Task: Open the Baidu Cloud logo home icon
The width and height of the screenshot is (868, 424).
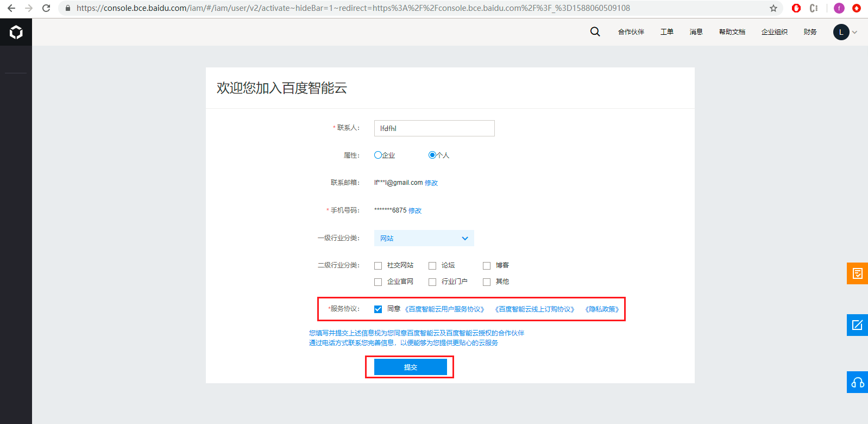Action: [x=16, y=32]
